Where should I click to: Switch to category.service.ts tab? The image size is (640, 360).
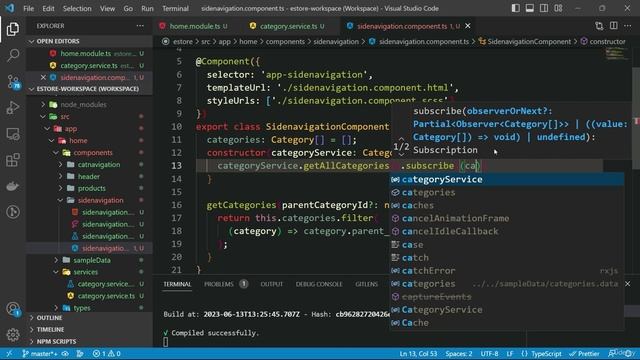pos(289,26)
